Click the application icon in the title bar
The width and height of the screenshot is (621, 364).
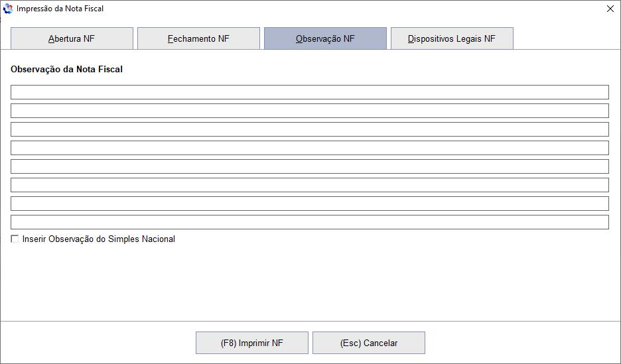pos(8,9)
